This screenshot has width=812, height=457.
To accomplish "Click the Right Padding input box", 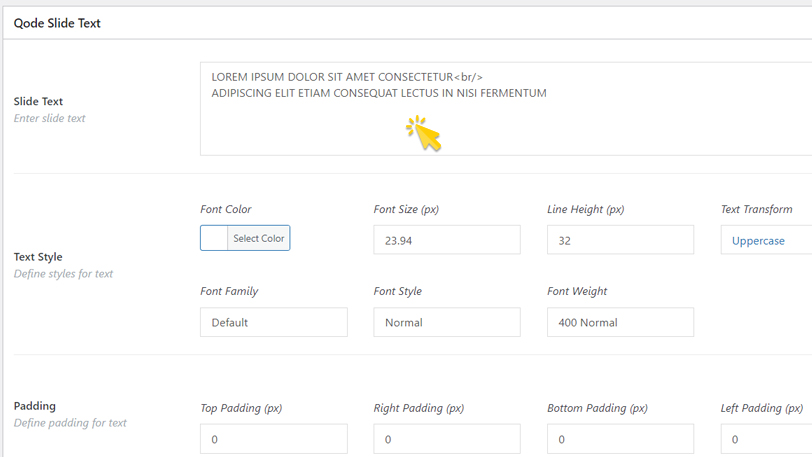I will (x=446, y=439).
